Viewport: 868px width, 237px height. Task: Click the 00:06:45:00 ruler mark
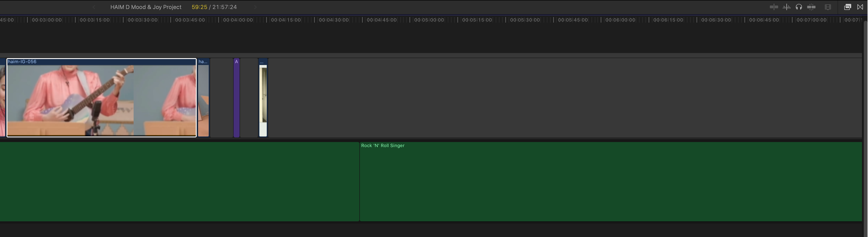click(x=764, y=20)
